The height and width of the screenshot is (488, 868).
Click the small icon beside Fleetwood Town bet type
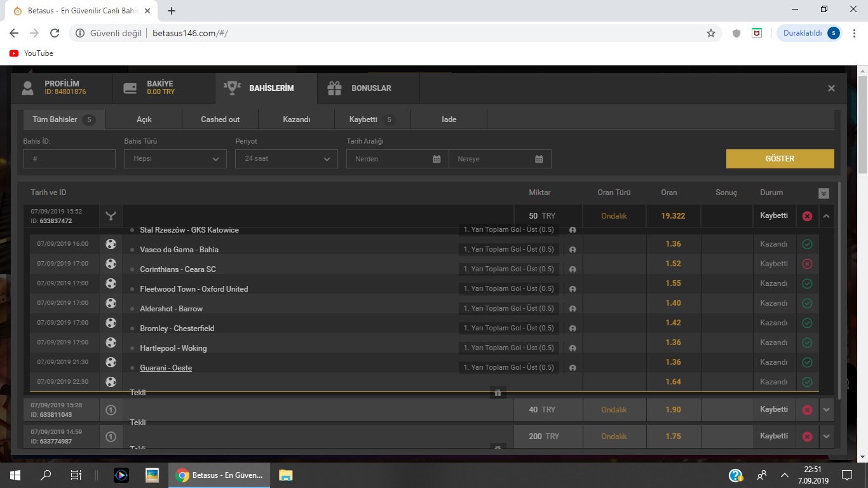pos(573,289)
